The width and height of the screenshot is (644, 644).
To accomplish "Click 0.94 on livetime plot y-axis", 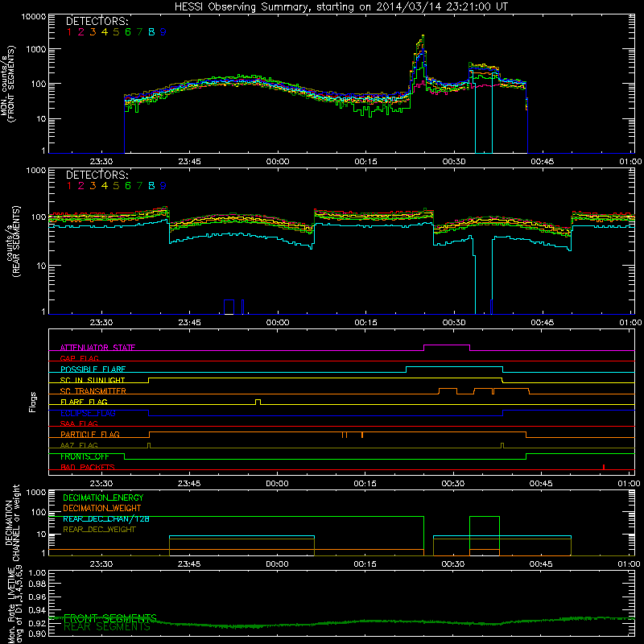I will 37,610.
